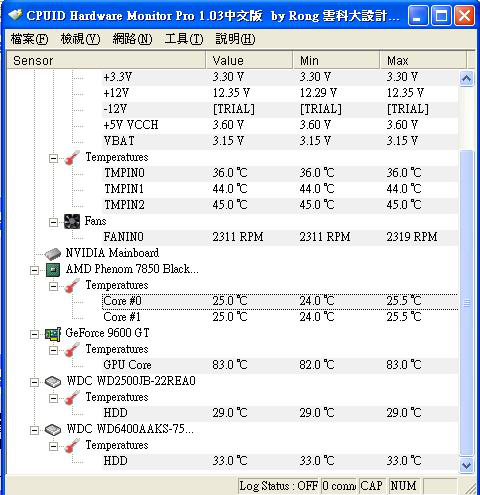Collapse Temperatures under WDC WD6400AAKS
This screenshot has width=480, height=495.
click(53, 446)
